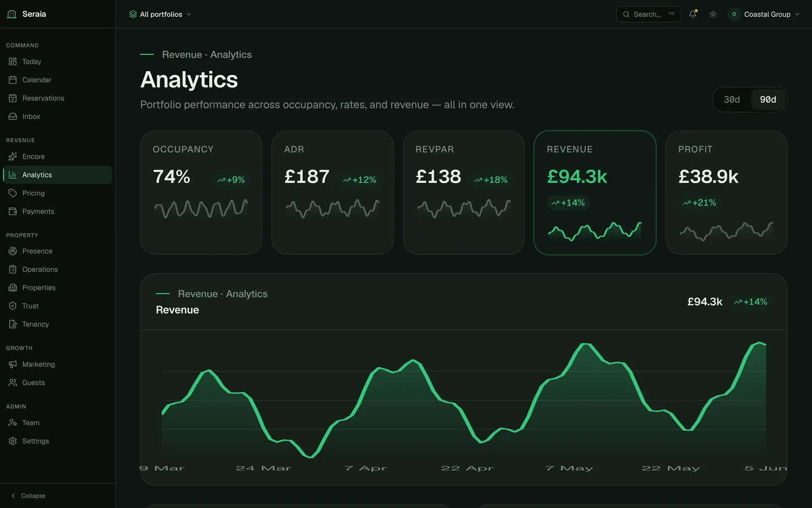Click the +9% occupancy change
The image size is (812, 508).
click(231, 180)
